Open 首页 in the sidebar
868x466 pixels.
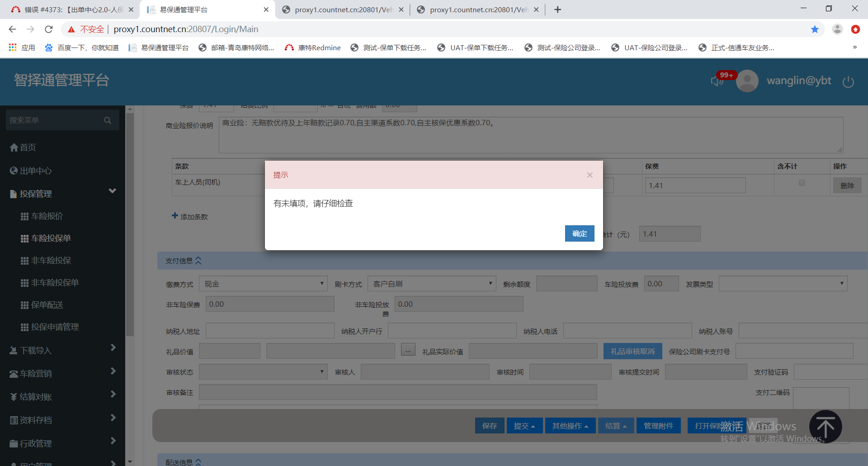click(x=23, y=147)
